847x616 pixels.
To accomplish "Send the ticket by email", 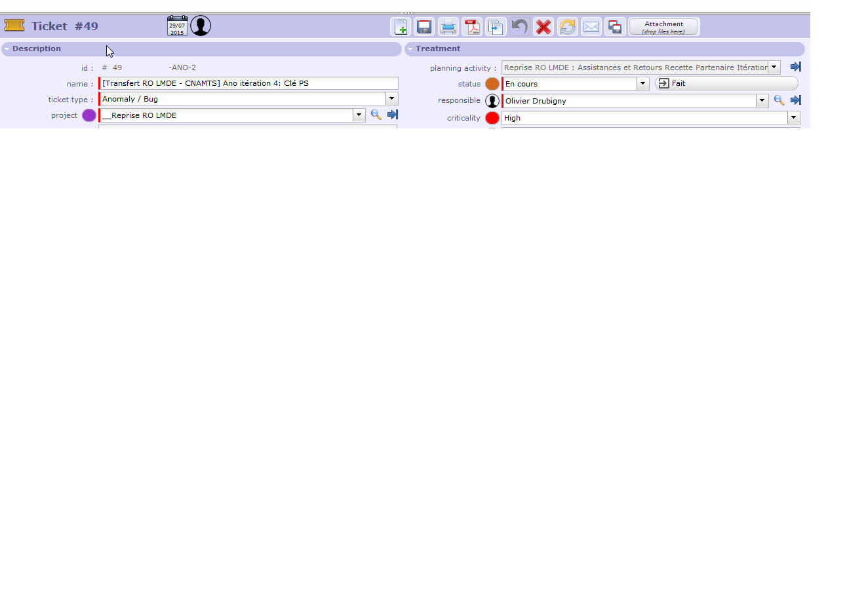I will pyautogui.click(x=591, y=27).
